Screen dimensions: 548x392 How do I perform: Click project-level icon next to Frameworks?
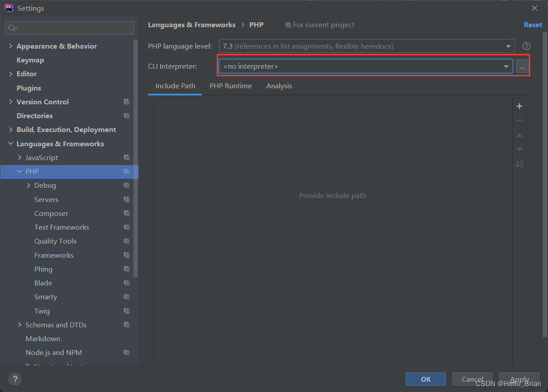click(x=127, y=255)
